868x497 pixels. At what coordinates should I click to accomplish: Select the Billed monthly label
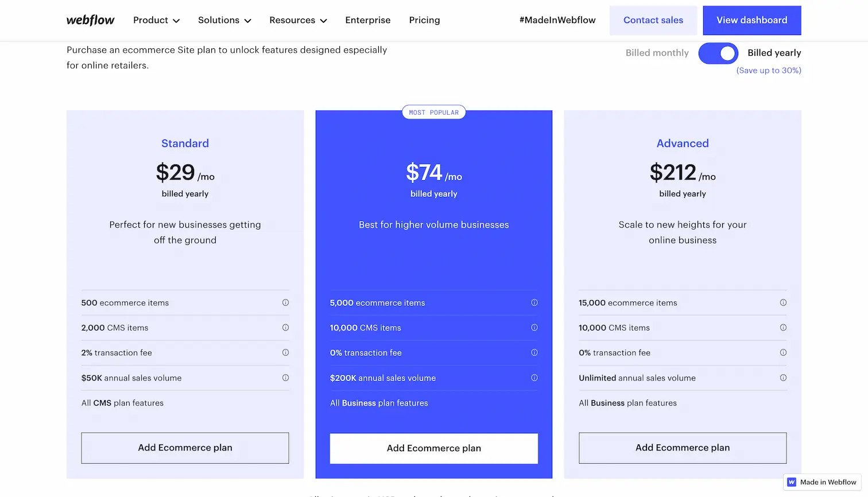pyautogui.click(x=657, y=53)
